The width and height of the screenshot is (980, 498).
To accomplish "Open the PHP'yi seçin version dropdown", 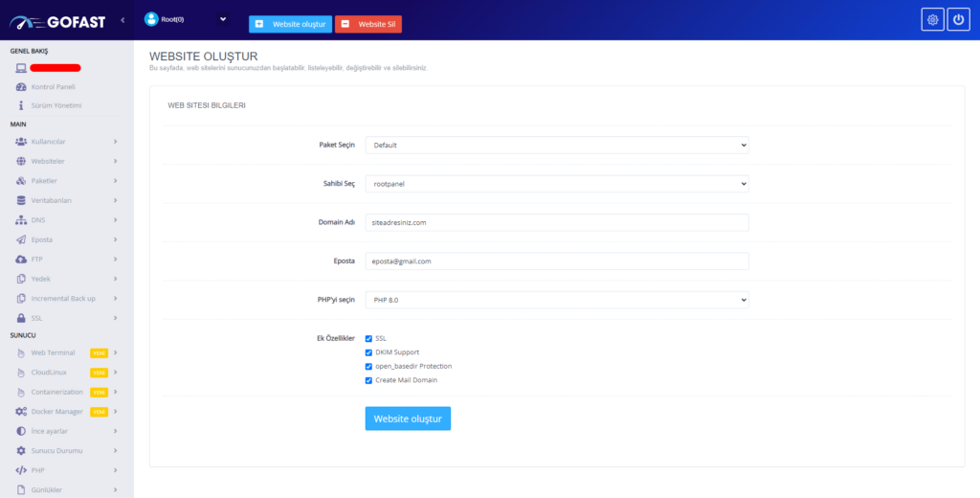I will click(x=556, y=300).
